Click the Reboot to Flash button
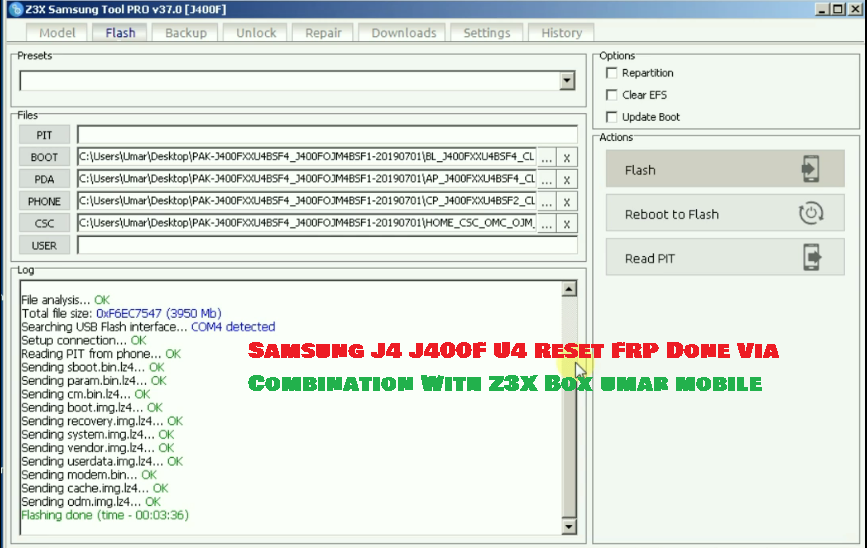This screenshot has height=548, width=867. tap(725, 213)
